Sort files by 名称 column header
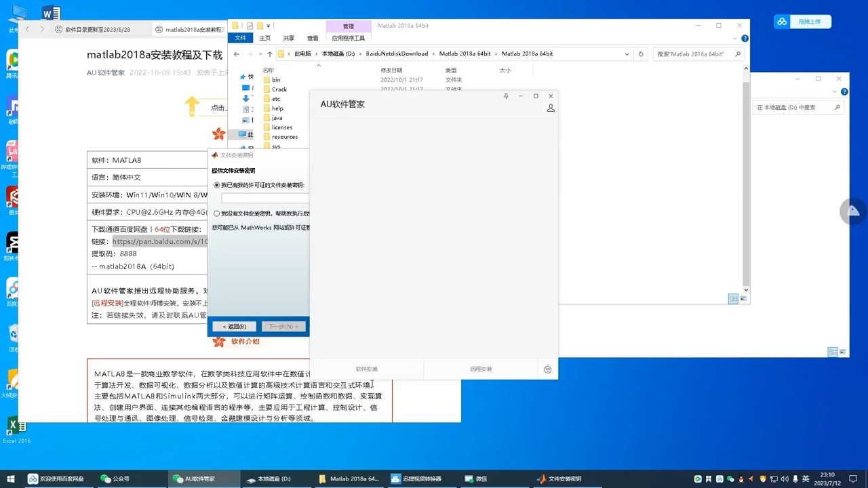The image size is (868, 488). (x=268, y=70)
